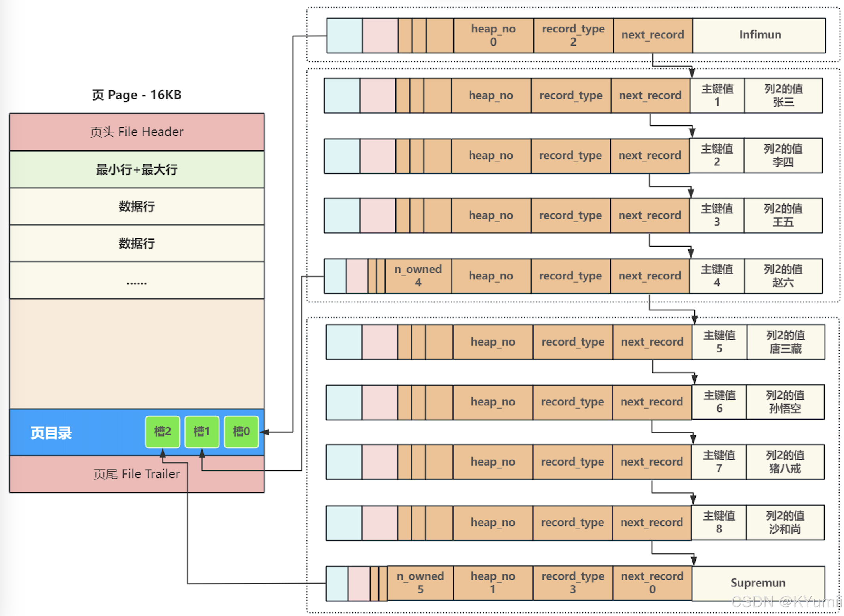Select the 张三 value cell
This screenshot has width=844, height=616.
(783, 95)
